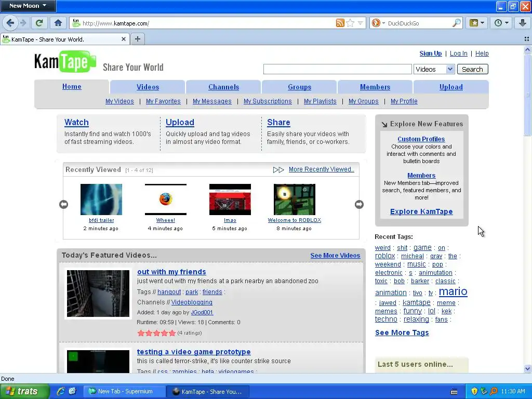The height and width of the screenshot is (399, 532).
Task: Open the Log In link
Action: (458, 54)
